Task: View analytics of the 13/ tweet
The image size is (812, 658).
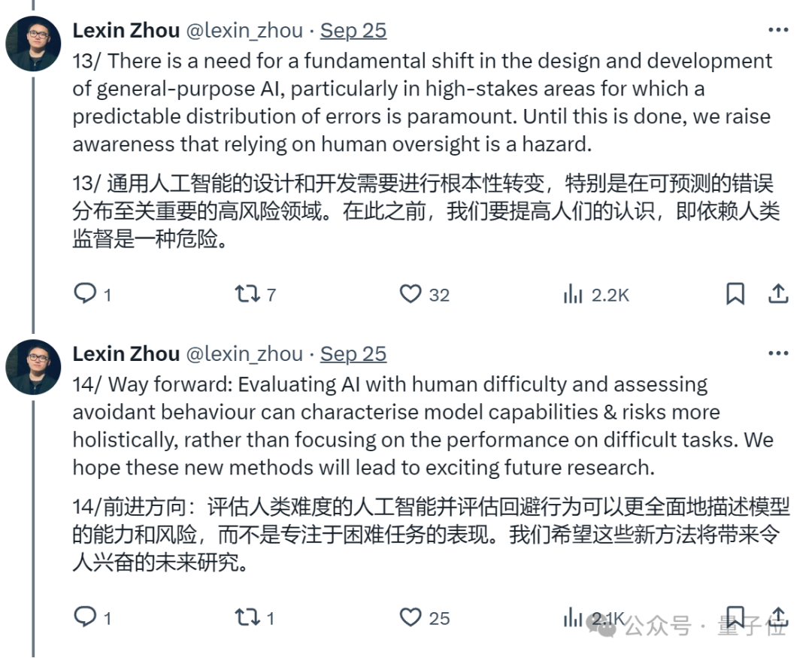Action: point(574,294)
